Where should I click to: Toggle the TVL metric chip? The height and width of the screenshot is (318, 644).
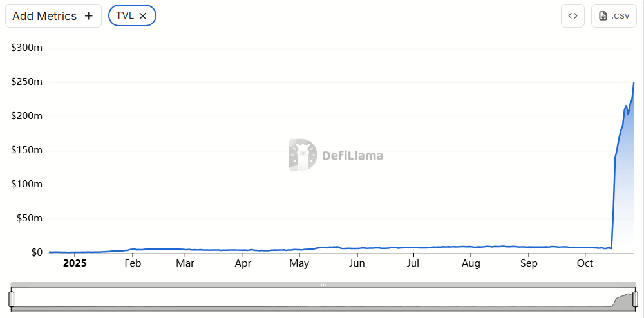coord(125,16)
